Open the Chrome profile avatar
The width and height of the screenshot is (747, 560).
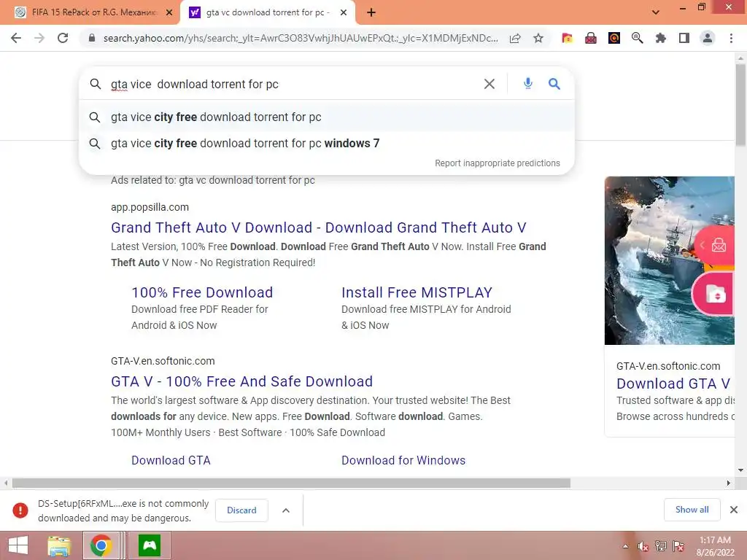click(708, 38)
